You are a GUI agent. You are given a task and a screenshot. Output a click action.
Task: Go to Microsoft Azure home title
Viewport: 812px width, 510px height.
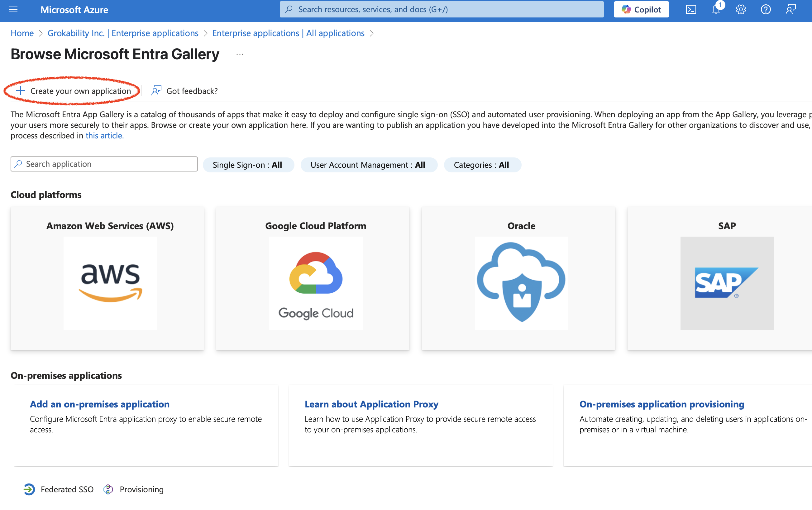pyautogui.click(x=74, y=10)
